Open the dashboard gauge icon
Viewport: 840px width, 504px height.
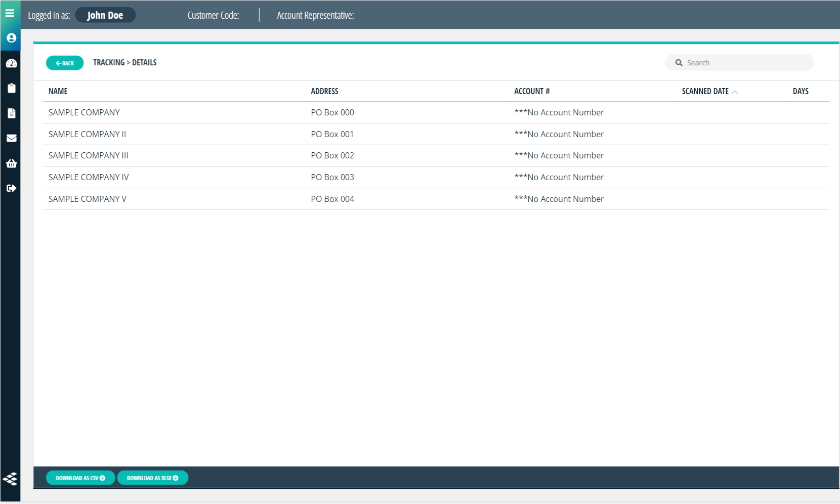[x=11, y=63]
